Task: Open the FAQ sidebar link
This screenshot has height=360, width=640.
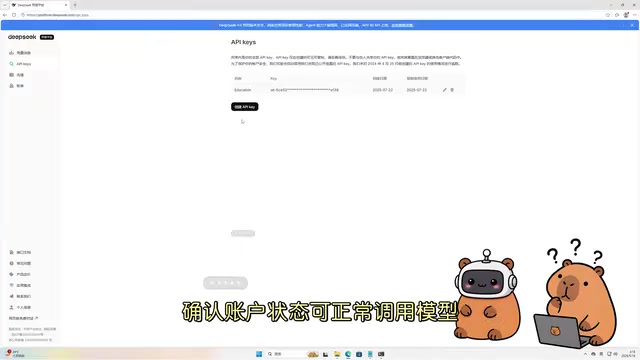Action: [20, 263]
